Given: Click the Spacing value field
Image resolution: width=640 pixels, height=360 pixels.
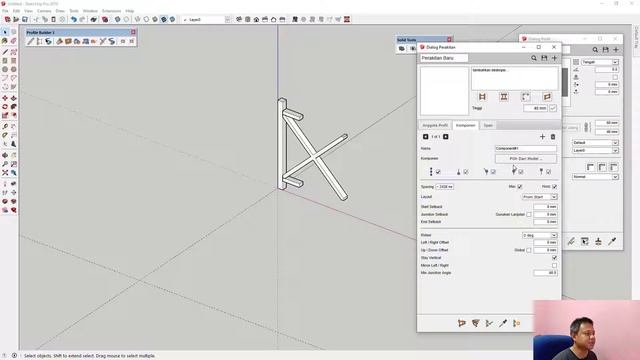Looking at the screenshot, I should click(444, 187).
